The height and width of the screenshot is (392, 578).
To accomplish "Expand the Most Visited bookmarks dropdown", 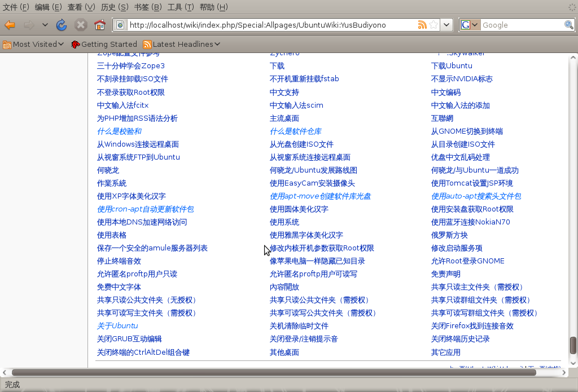I will (61, 44).
